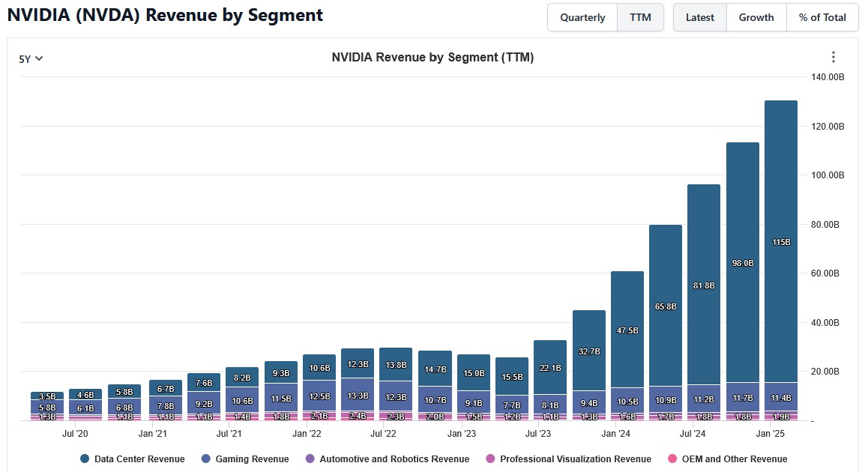Click the 14.7B Data Center bar segment
Image resolution: width=868 pixels, height=472 pixels.
435,369
